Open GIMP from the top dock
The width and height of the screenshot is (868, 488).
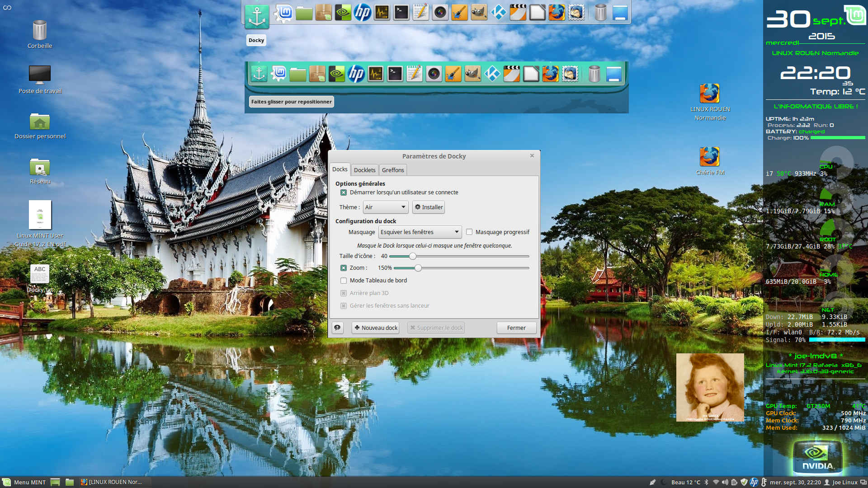[479, 13]
